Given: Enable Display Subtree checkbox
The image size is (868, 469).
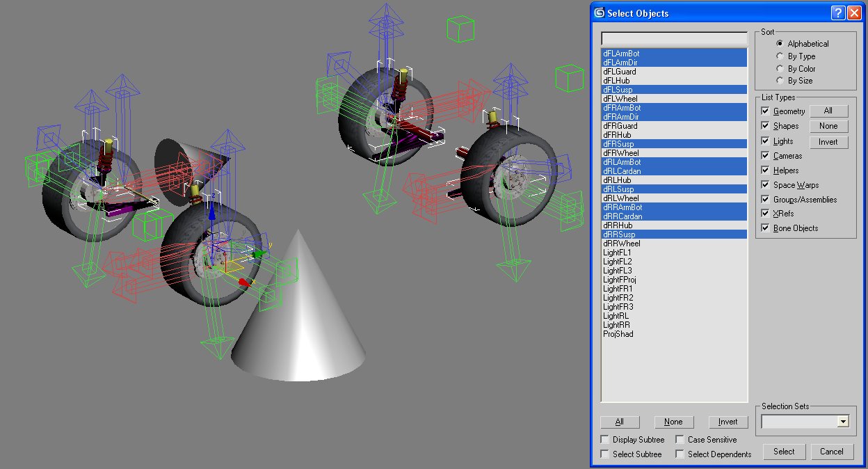Looking at the screenshot, I should pyautogui.click(x=604, y=440).
